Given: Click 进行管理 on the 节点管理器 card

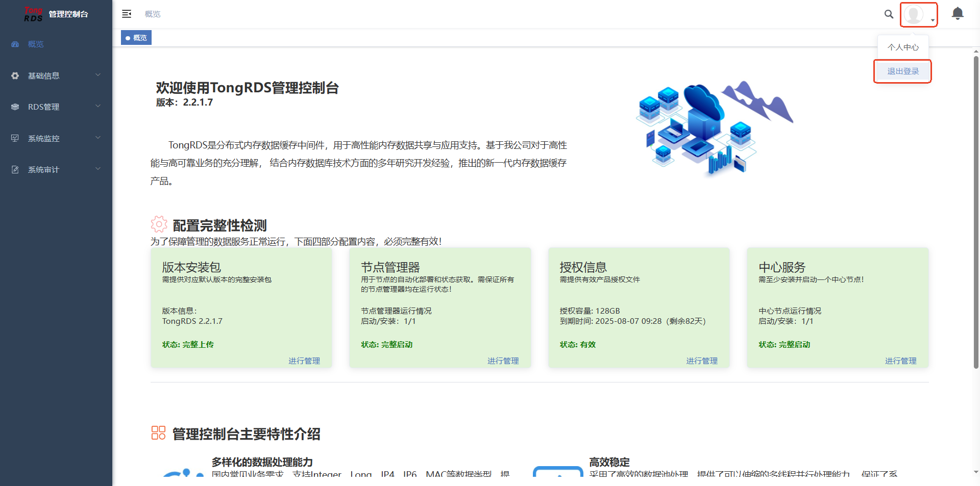Looking at the screenshot, I should [x=503, y=361].
